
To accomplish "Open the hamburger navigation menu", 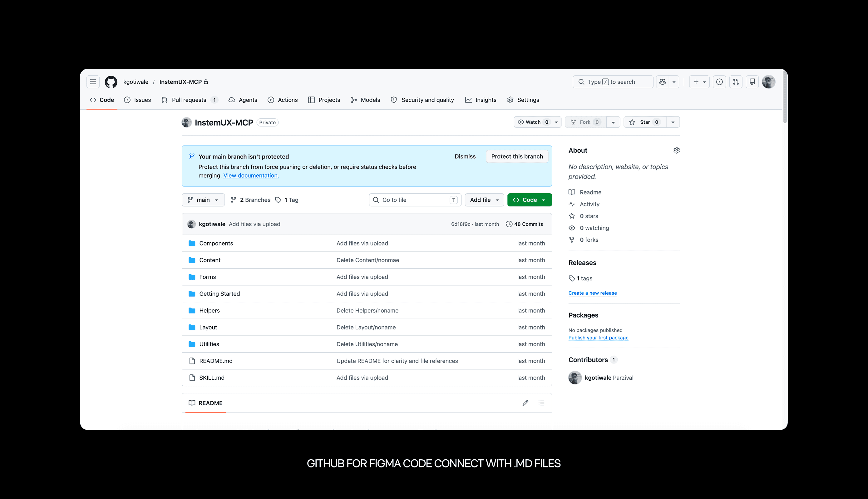I will click(93, 82).
